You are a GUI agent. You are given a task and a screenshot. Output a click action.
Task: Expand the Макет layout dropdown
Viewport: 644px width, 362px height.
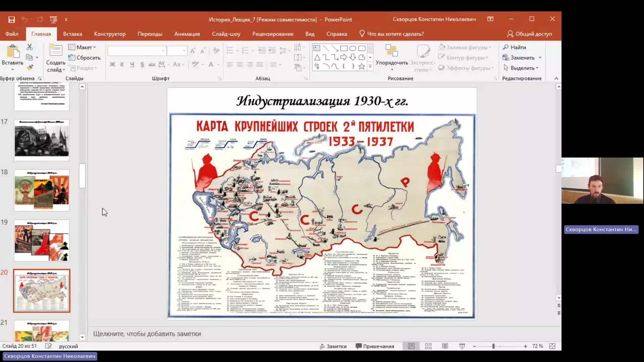(82, 47)
